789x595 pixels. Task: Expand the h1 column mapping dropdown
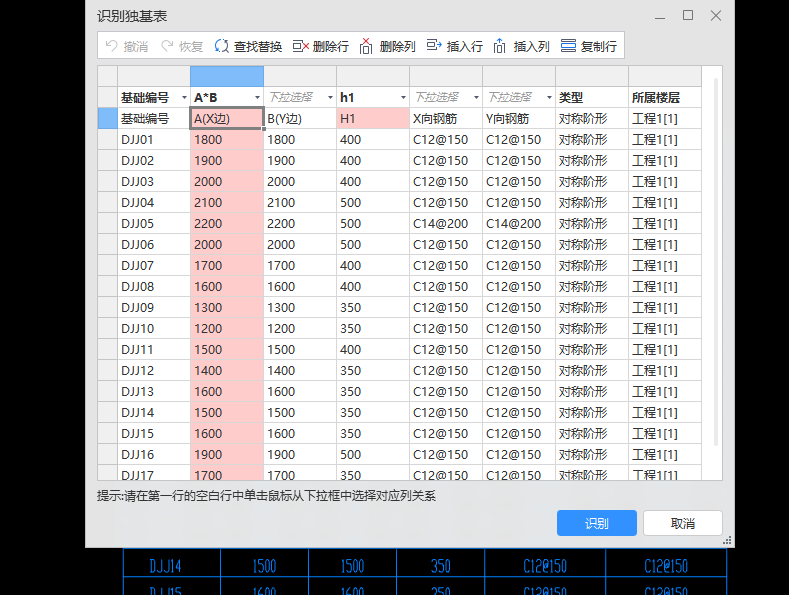(x=403, y=97)
